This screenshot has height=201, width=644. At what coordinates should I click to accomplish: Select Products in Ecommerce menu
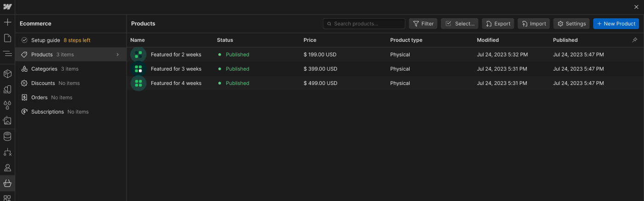[x=71, y=55]
